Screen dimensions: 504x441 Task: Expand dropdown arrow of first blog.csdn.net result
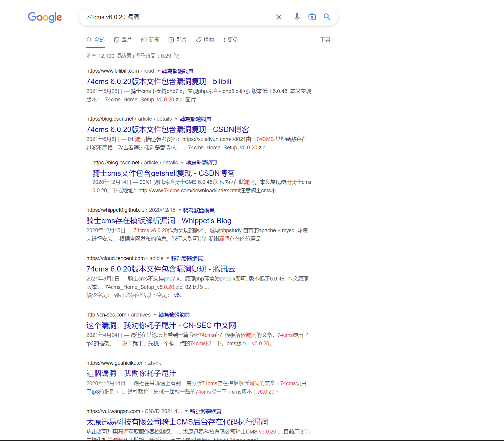[x=176, y=119]
